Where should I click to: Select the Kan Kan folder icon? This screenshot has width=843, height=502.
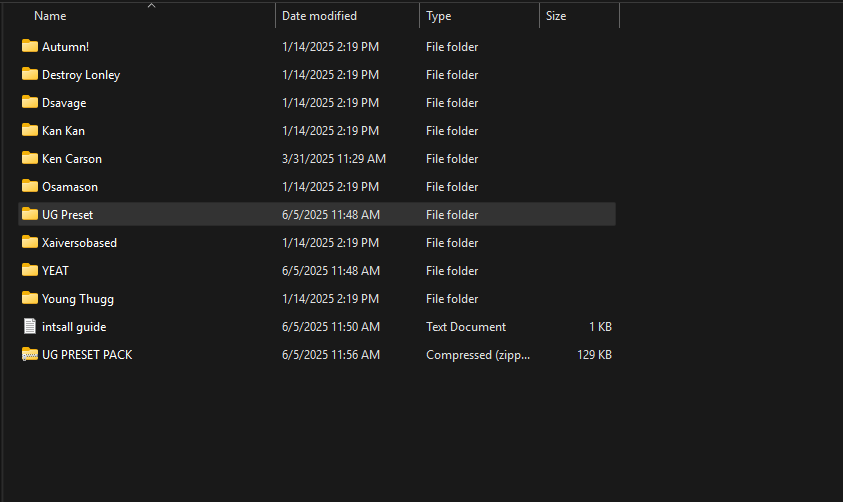pos(30,130)
